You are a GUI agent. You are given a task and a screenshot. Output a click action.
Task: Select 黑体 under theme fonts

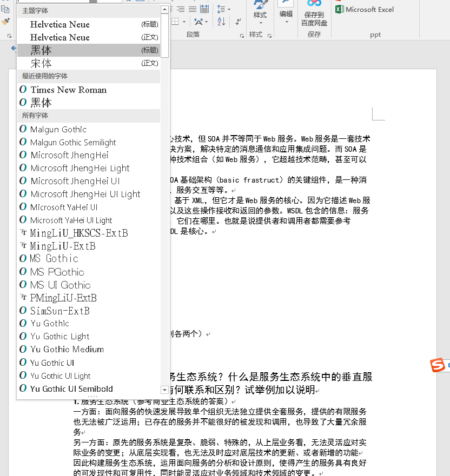pos(42,50)
